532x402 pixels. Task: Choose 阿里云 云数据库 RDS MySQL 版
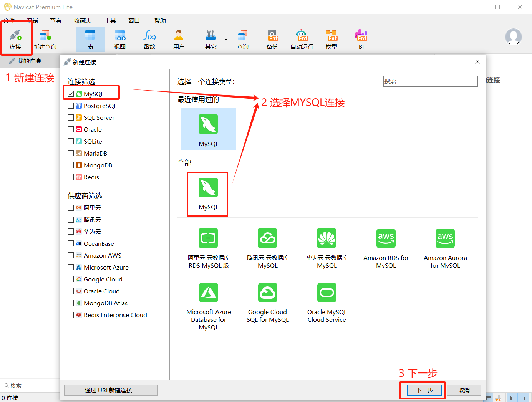tap(209, 248)
